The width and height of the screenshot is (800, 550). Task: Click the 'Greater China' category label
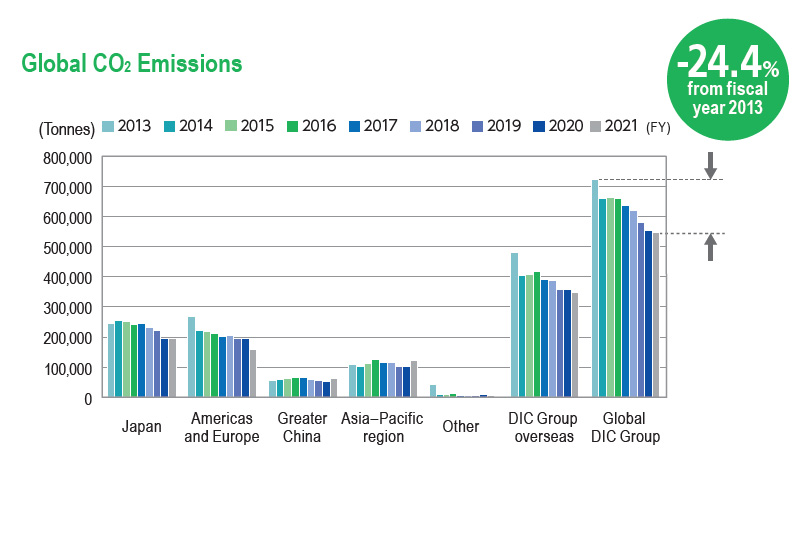(302, 428)
